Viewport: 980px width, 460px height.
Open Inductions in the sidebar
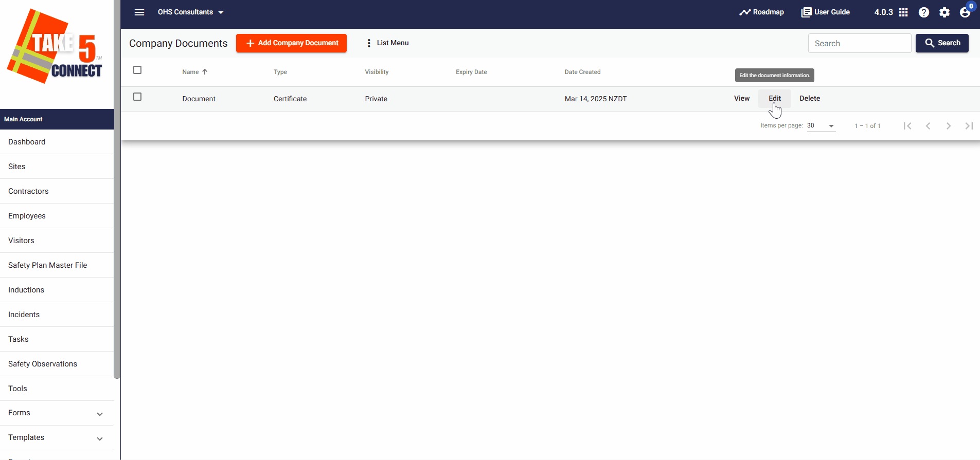tap(57, 290)
